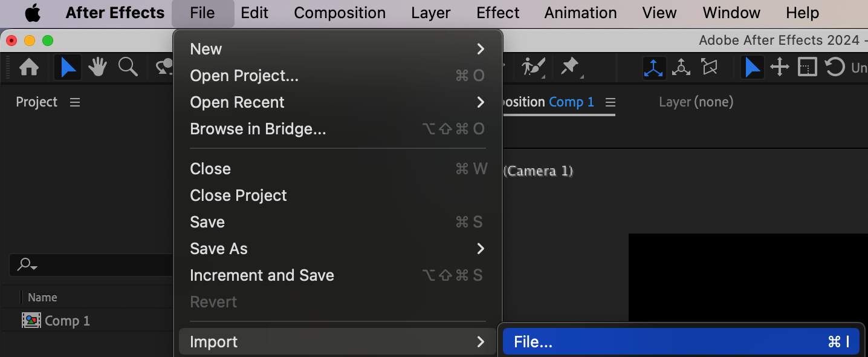Select the Hand tool
The height and width of the screenshot is (357, 868).
[97, 67]
